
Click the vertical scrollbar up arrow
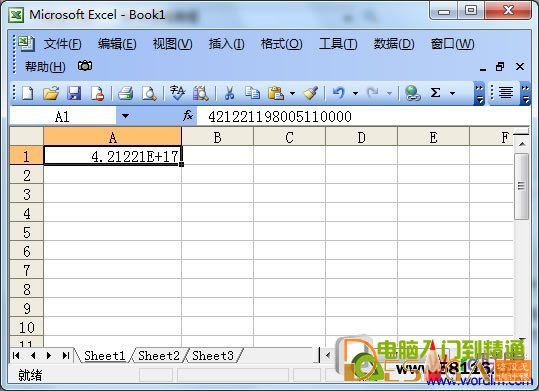pyautogui.click(x=522, y=144)
